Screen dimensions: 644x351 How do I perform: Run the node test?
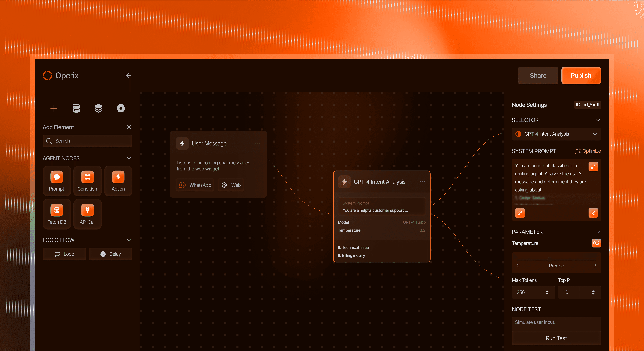(x=556, y=339)
